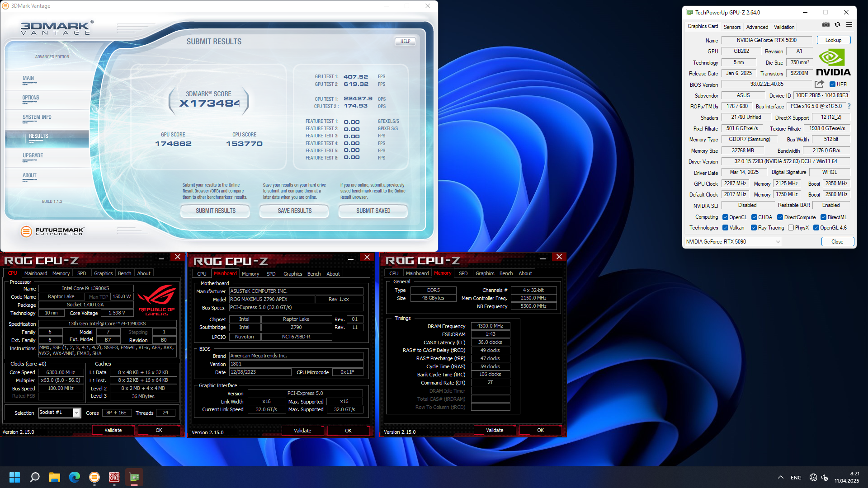868x488 pixels.
Task: Click the Bus Interface question mark icon
Action: (849, 107)
